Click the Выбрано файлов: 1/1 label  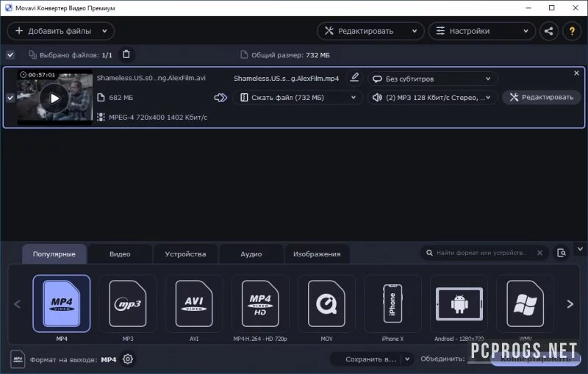pos(76,55)
